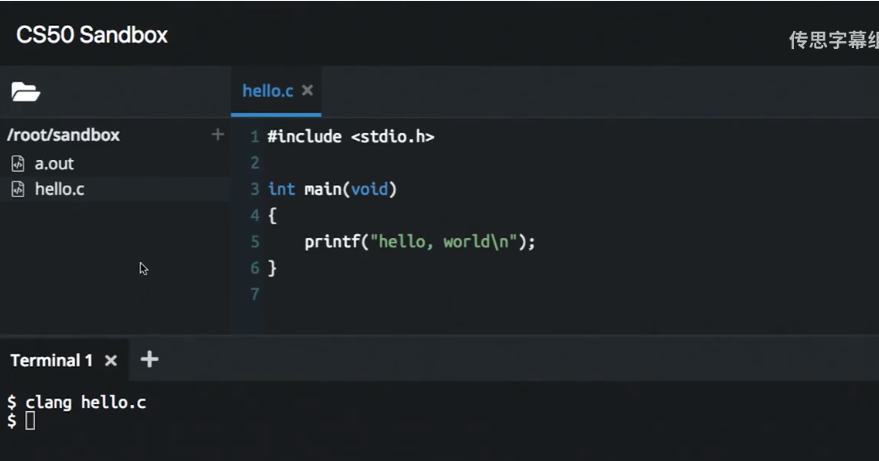Select the hello.c editor tab
This screenshot has height=461, width=879.
267,91
